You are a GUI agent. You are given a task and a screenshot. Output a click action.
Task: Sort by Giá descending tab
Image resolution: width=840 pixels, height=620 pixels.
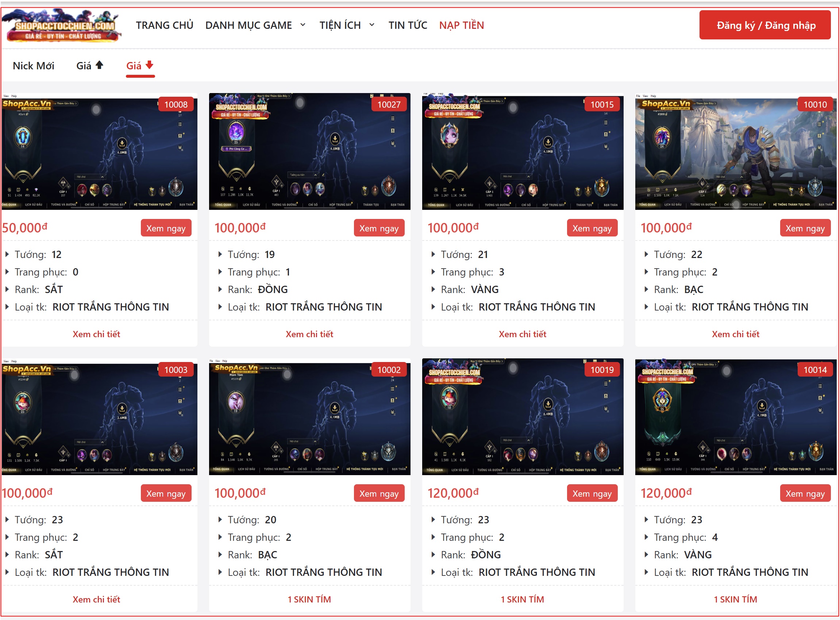(x=140, y=66)
